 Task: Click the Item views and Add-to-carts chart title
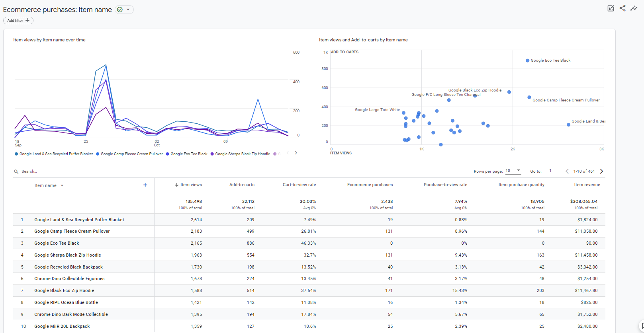tap(363, 40)
